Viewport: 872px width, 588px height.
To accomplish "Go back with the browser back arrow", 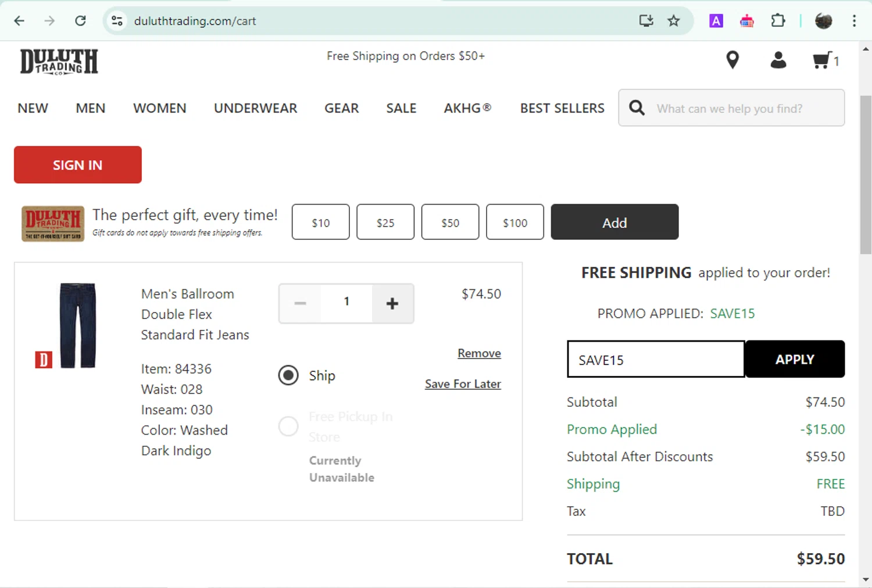I will pos(19,21).
